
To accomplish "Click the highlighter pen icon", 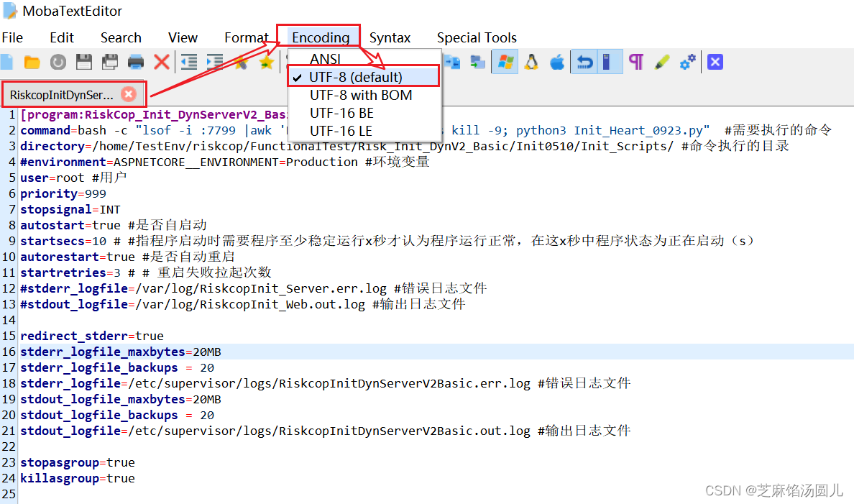I will click(x=661, y=62).
